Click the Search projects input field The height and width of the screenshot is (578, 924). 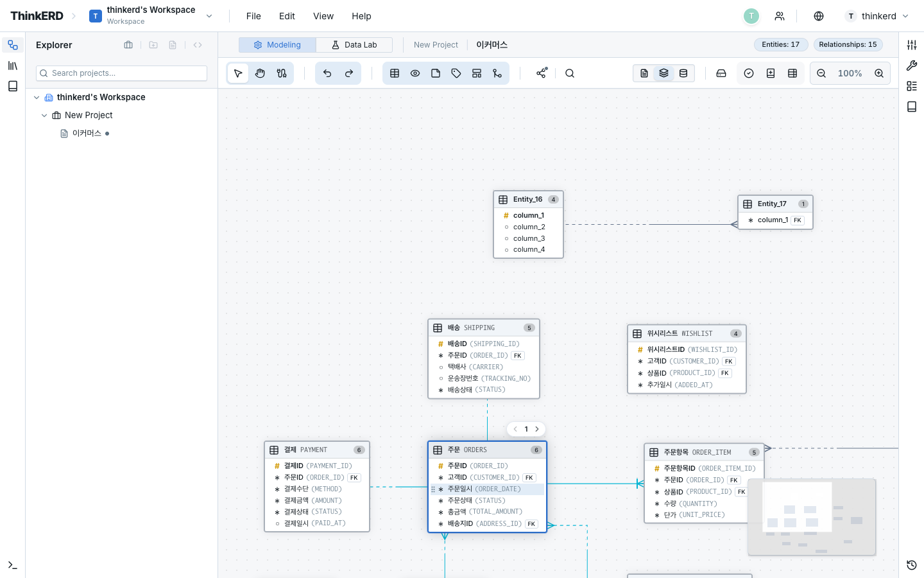(x=121, y=73)
